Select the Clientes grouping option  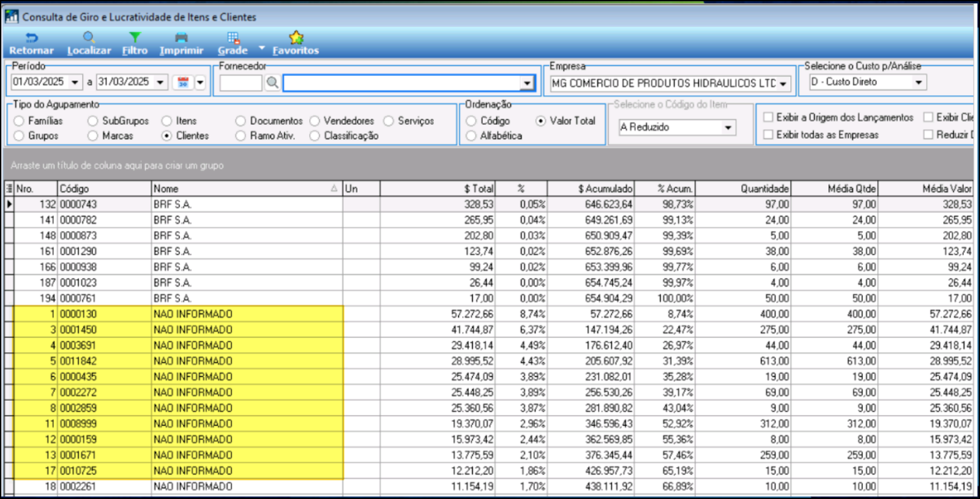point(186,135)
